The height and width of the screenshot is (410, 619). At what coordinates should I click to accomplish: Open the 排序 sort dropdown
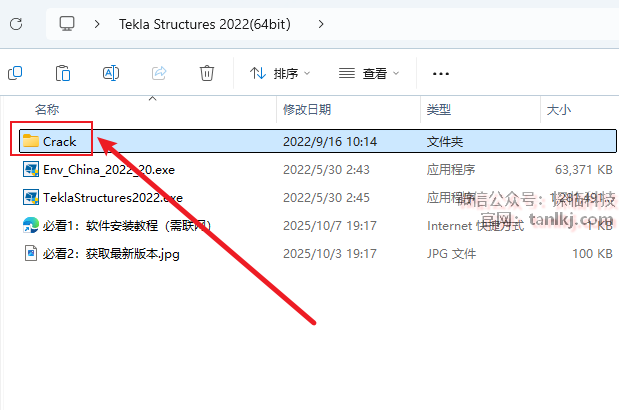click(280, 73)
